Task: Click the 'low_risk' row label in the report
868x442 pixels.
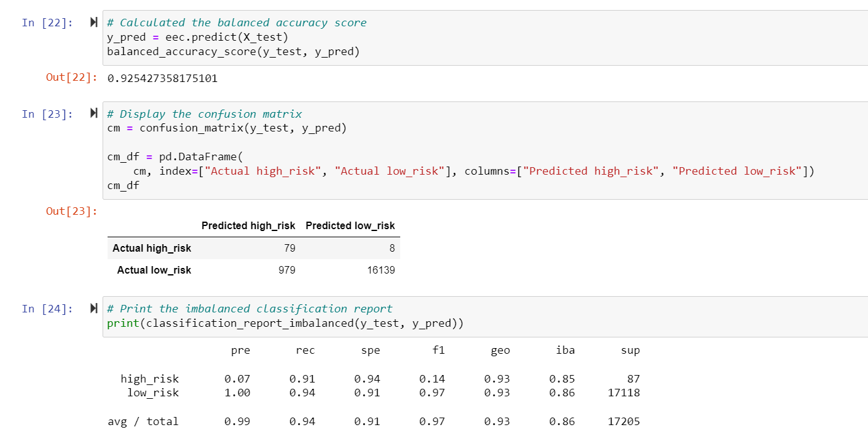Action: [x=153, y=393]
